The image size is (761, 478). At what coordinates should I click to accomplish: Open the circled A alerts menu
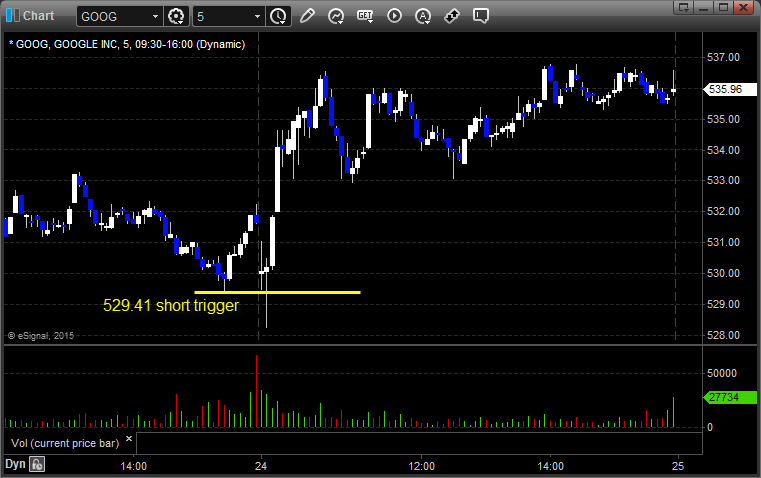point(423,16)
